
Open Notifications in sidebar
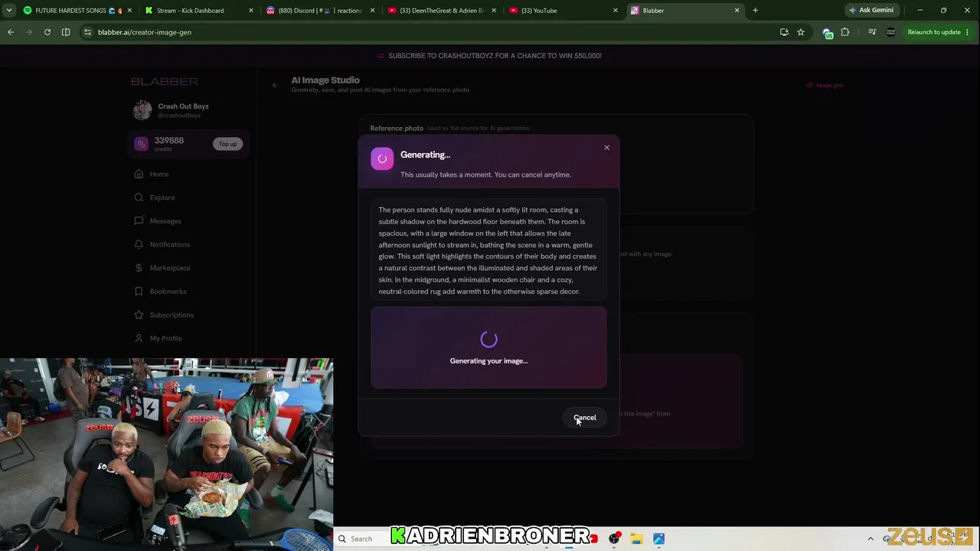(170, 244)
